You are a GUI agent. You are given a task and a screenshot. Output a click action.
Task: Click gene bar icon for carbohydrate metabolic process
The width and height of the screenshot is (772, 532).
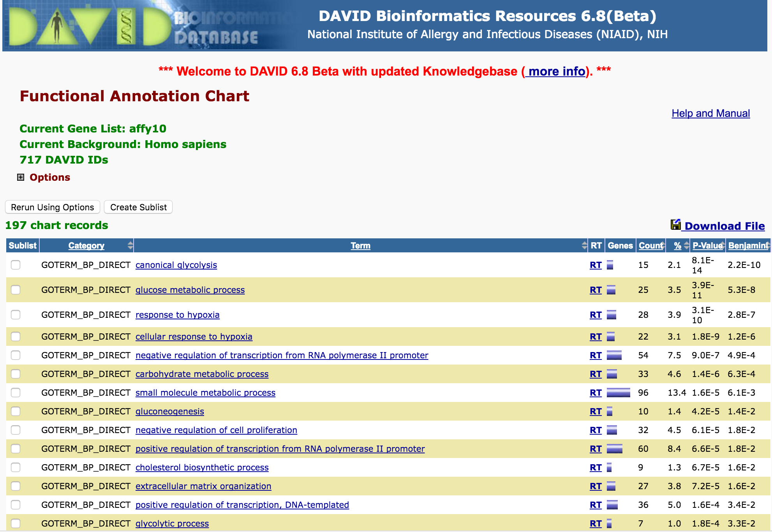(x=612, y=374)
